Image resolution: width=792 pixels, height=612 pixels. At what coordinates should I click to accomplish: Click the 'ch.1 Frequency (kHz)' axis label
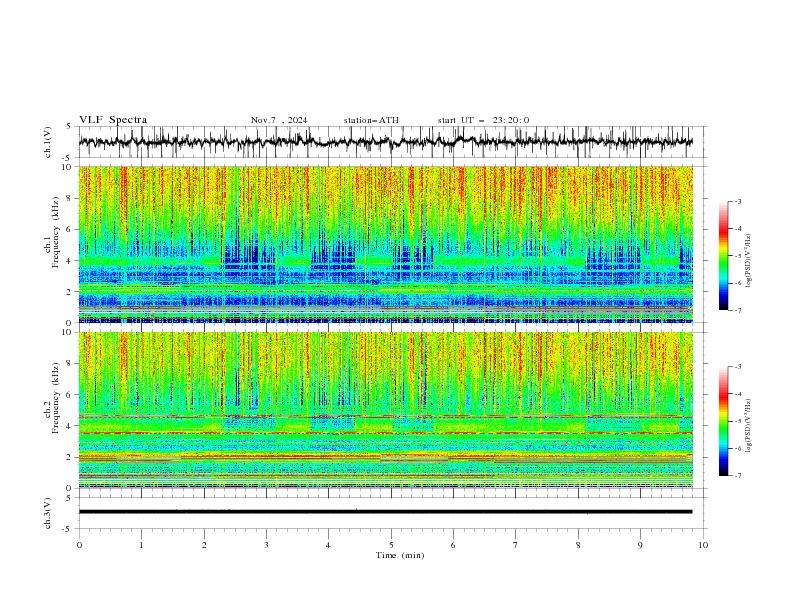pyautogui.click(x=52, y=231)
